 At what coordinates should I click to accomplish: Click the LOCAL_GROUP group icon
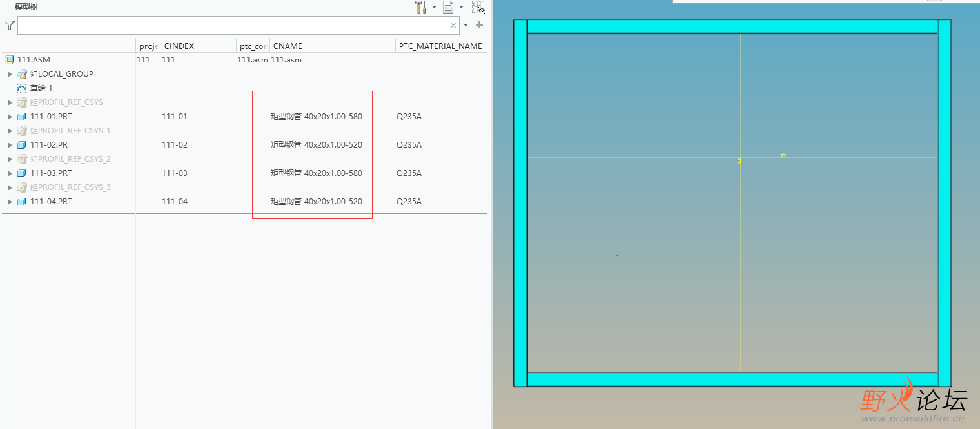[22, 74]
